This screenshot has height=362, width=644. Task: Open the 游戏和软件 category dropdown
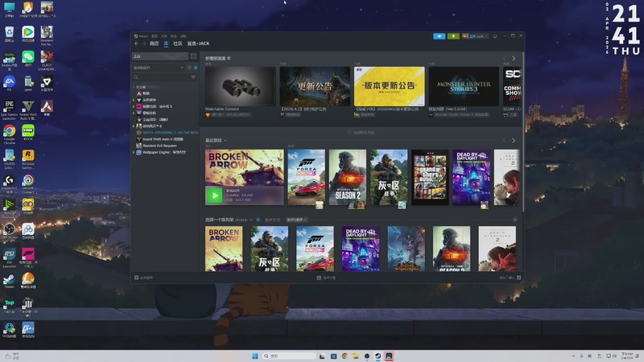pos(159,68)
